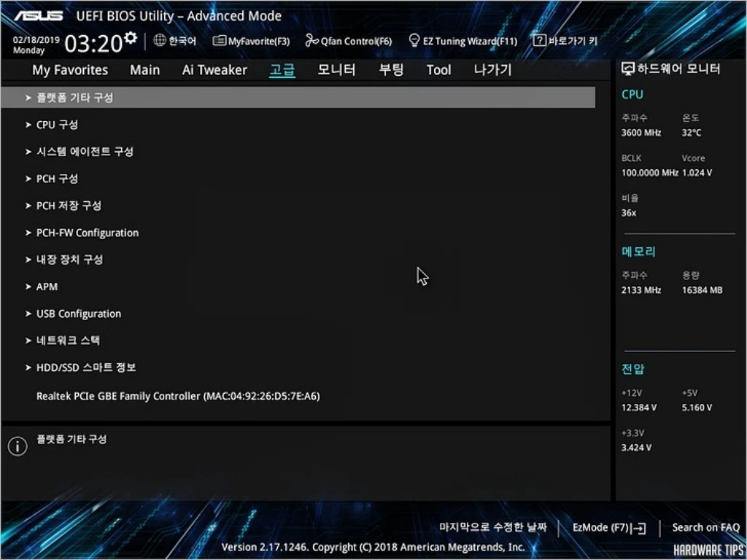Click the settings gear beside the clock
Screen dimensions: 747x560
131,38
